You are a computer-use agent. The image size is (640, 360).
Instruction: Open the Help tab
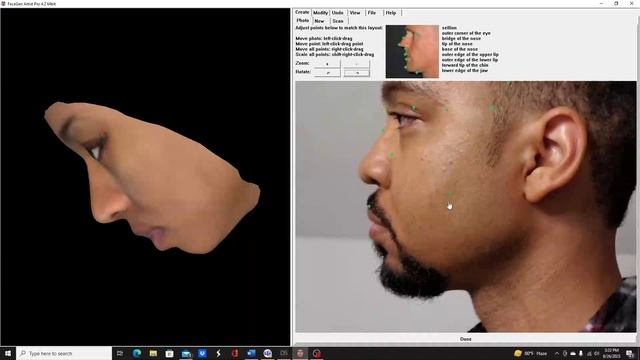click(x=391, y=13)
